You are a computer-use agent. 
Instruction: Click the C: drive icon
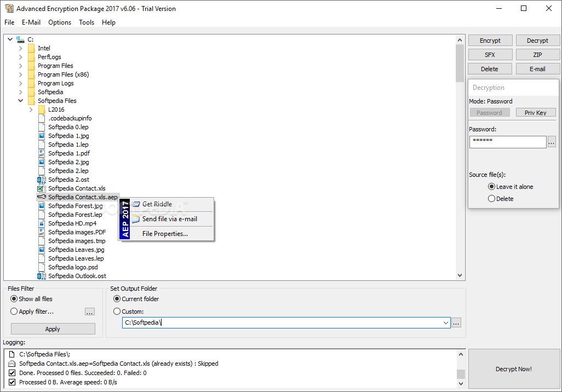pyautogui.click(x=20, y=39)
